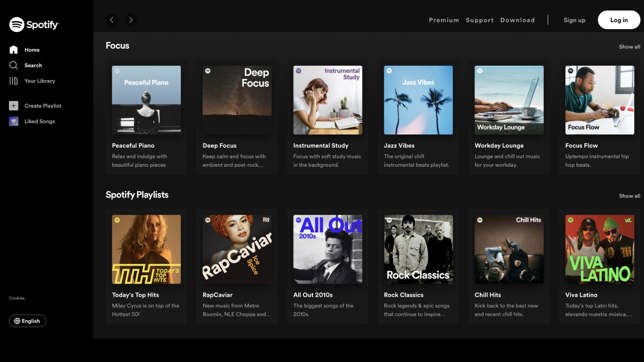644x362 pixels.
Task: Click the Sign up link
Action: (x=575, y=20)
